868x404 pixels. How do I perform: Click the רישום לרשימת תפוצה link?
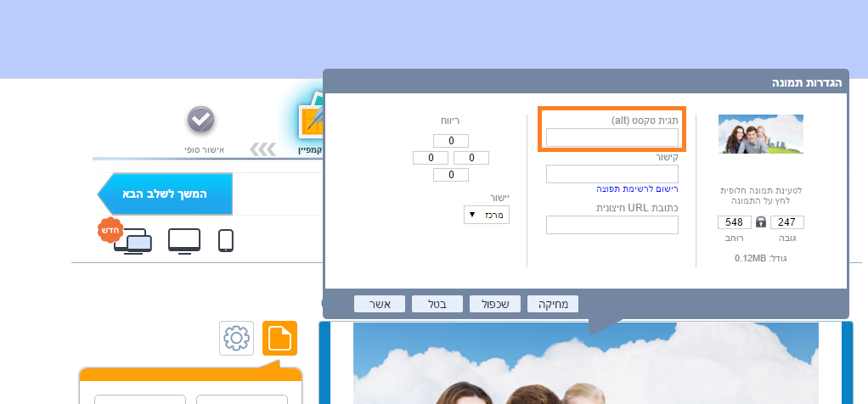[x=637, y=188]
